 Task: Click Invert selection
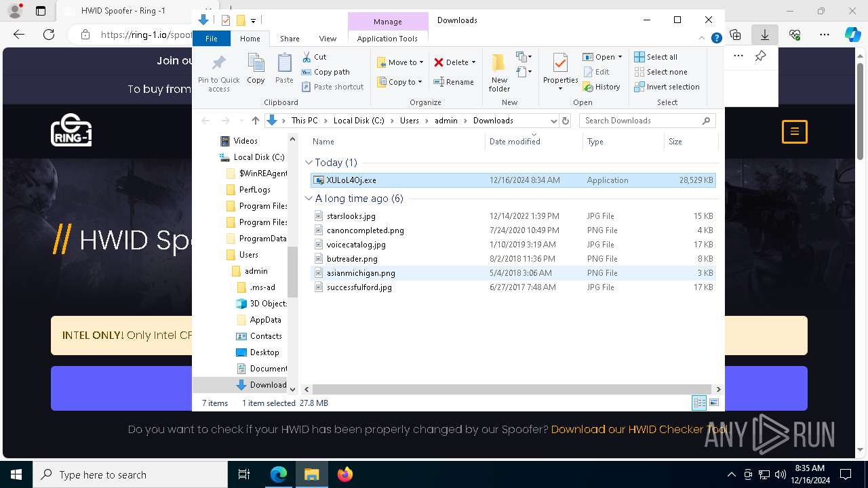[x=667, y=87]
